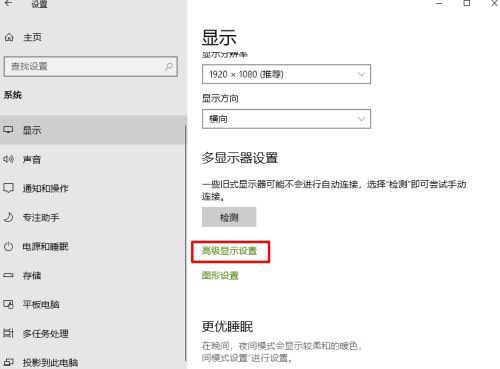Focus the 查找设置 search field

click(x=91, y=67)
